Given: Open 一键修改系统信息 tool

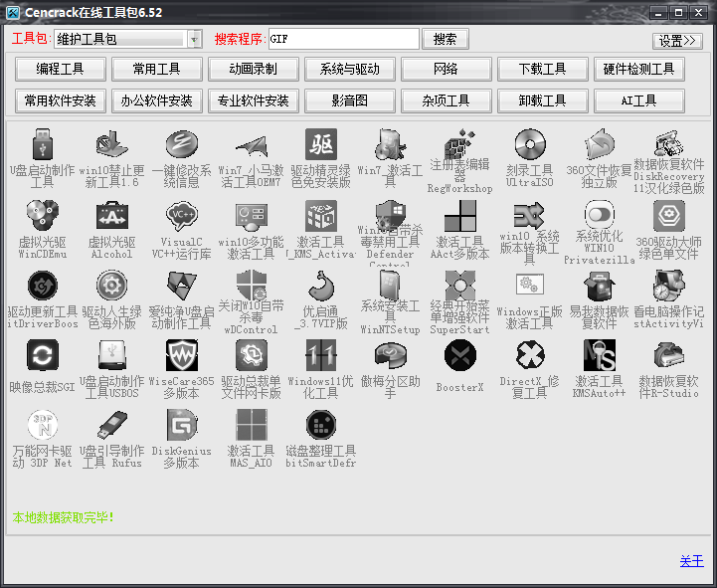Looking at the screenshot, I should (x=182, y=145).
